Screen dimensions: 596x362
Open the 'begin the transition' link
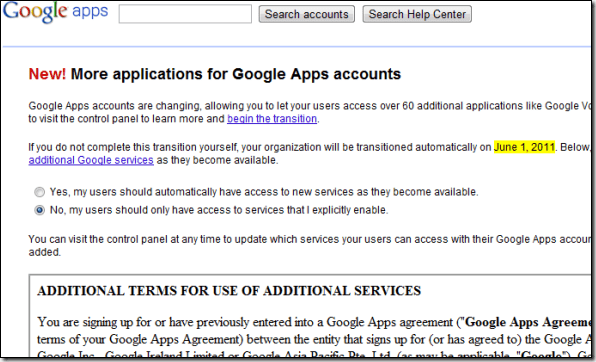tap(272, 119)
